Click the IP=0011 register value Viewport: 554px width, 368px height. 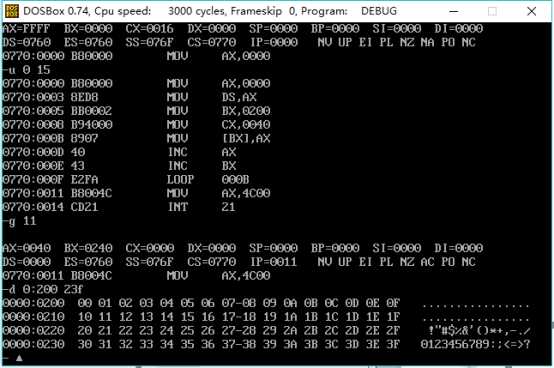[273, 262]
